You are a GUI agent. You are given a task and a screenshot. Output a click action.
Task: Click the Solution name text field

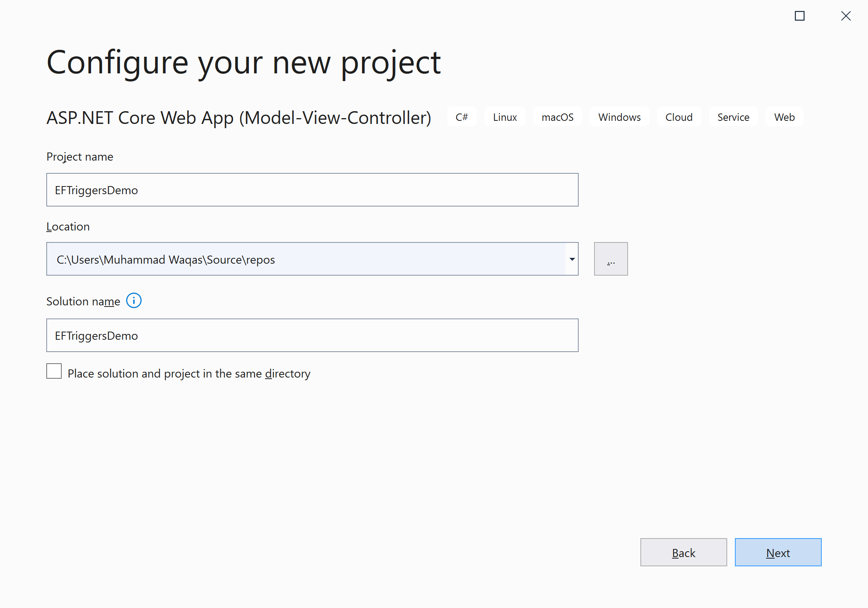pyautogui.click(x=312, y=335)
